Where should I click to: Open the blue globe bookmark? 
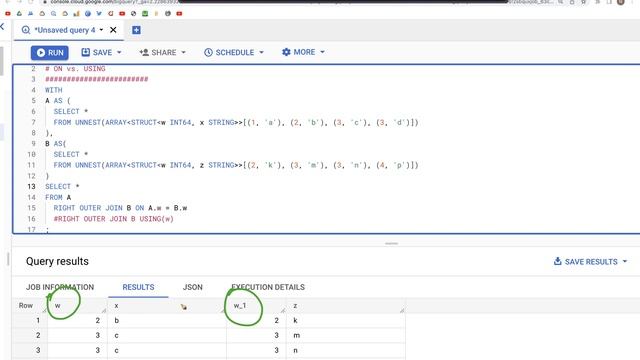click(88, 13)
